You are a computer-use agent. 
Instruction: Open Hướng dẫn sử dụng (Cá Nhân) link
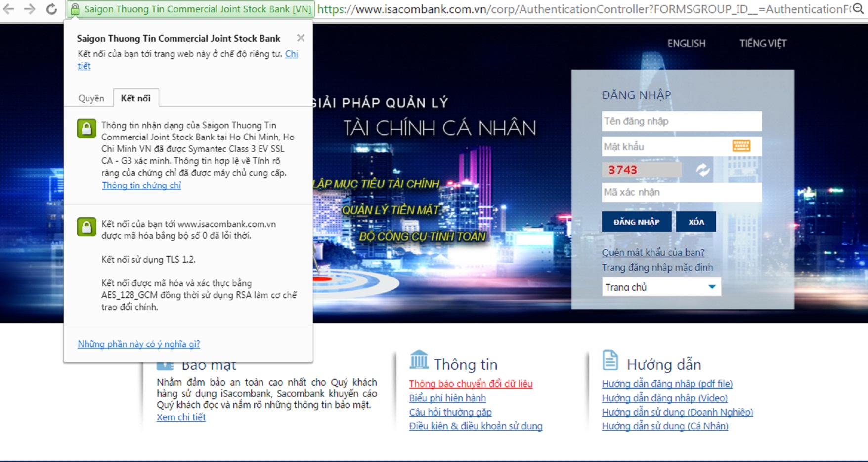pos(665,426)
